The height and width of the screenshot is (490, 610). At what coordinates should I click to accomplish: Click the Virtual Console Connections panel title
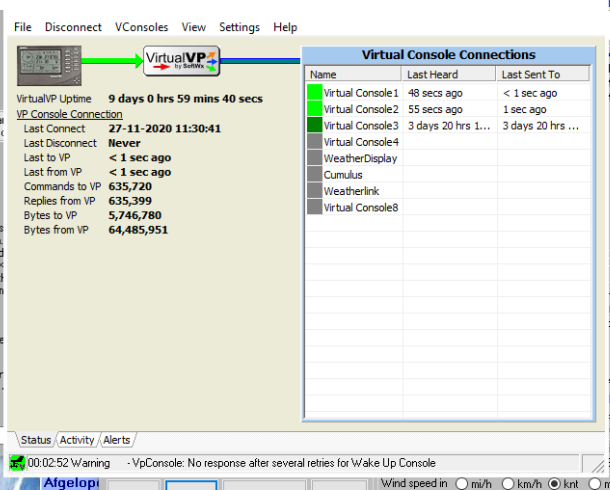click(449, 55)
